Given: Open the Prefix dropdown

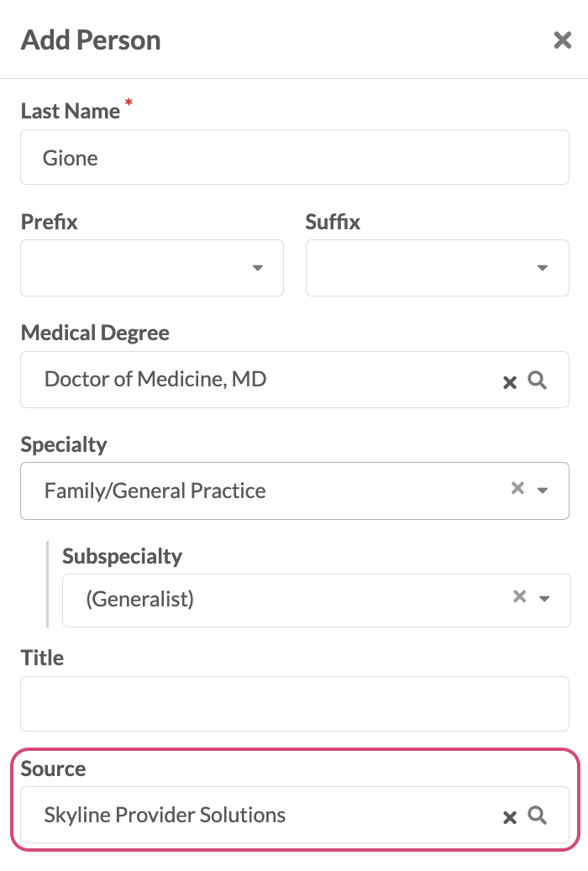Looking at the screenshot, I should [152, 268].
